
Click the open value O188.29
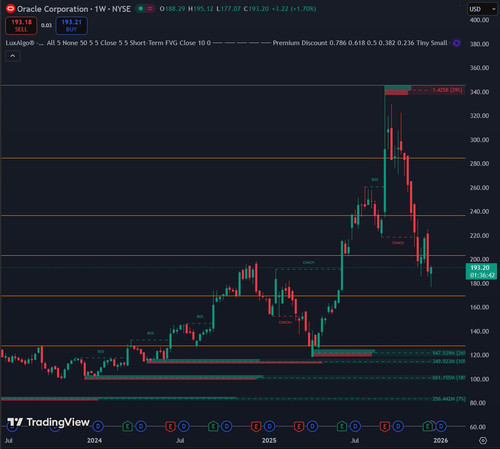point(172,9)
